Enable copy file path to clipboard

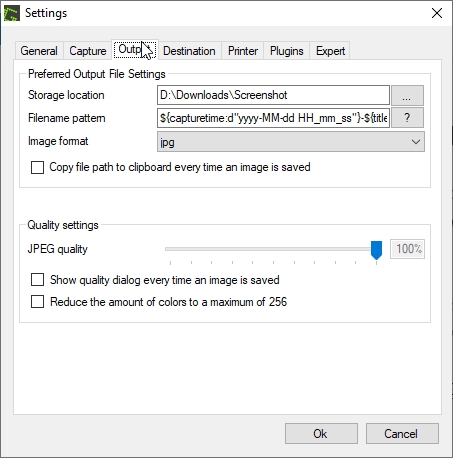tap(37, 167)
